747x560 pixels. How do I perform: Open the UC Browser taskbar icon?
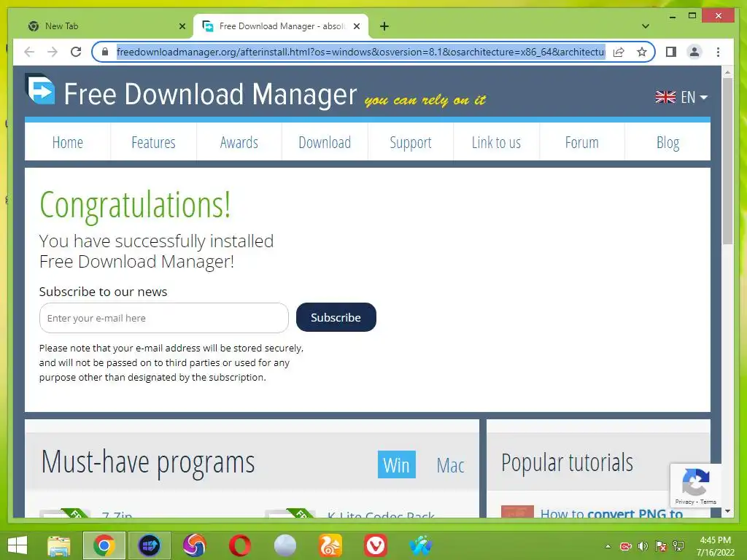(330, 545)
